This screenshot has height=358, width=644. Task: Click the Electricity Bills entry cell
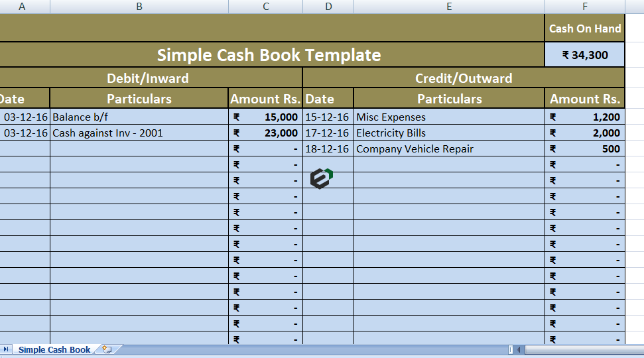(449, 133)
